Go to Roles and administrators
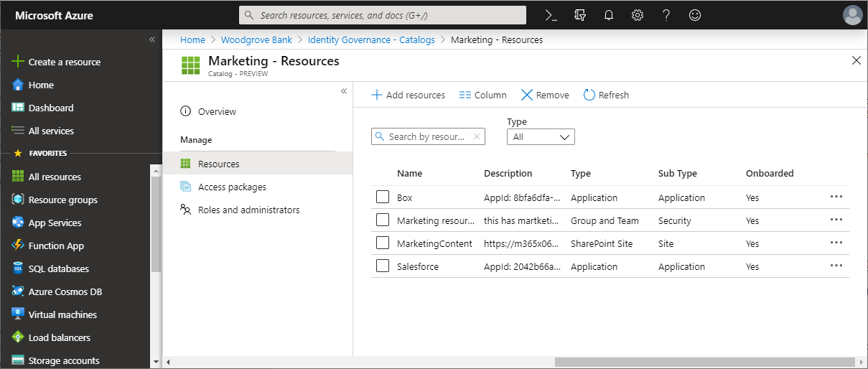The height and width of the screenshot is (369, 868). click(248, 210)
